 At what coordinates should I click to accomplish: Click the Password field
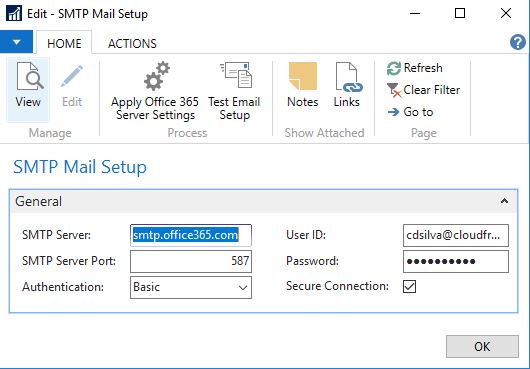pos(456,261)
